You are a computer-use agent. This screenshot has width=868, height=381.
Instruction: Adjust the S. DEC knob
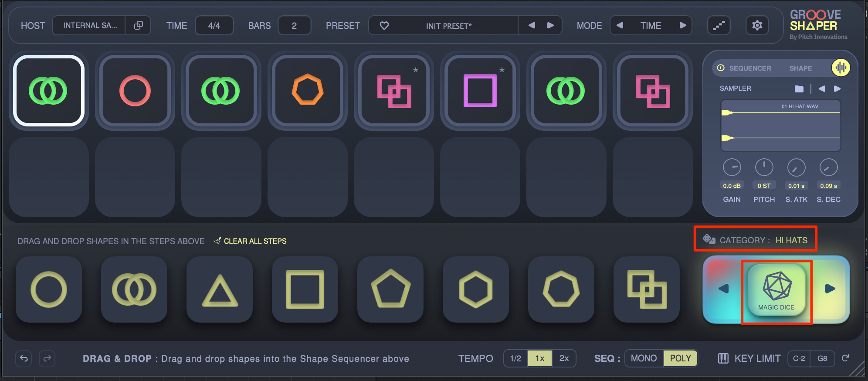pyautogui.click(x=828, y=167)
